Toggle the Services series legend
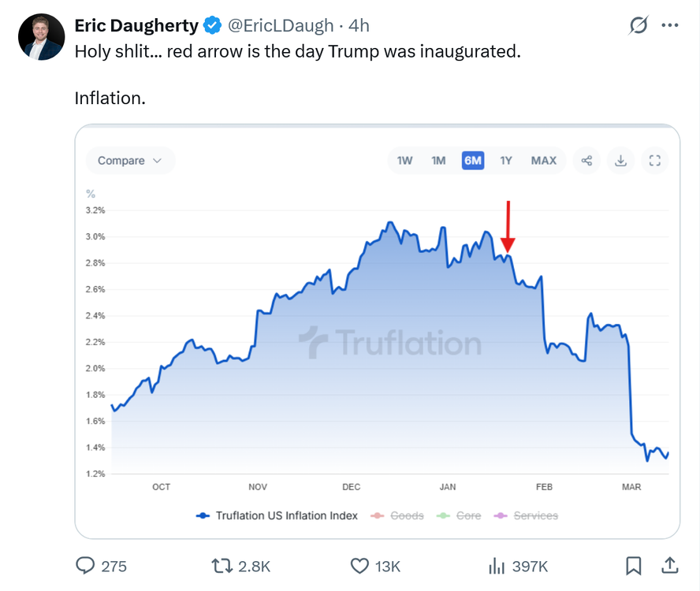This screenshot has height=591, width=700. pos(526,515)
